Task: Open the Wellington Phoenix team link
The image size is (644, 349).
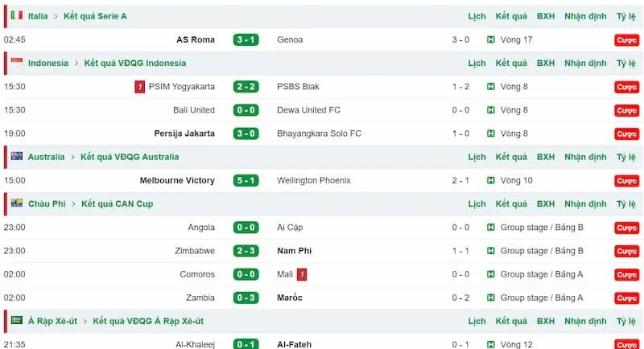Action: tap(314, 181)
